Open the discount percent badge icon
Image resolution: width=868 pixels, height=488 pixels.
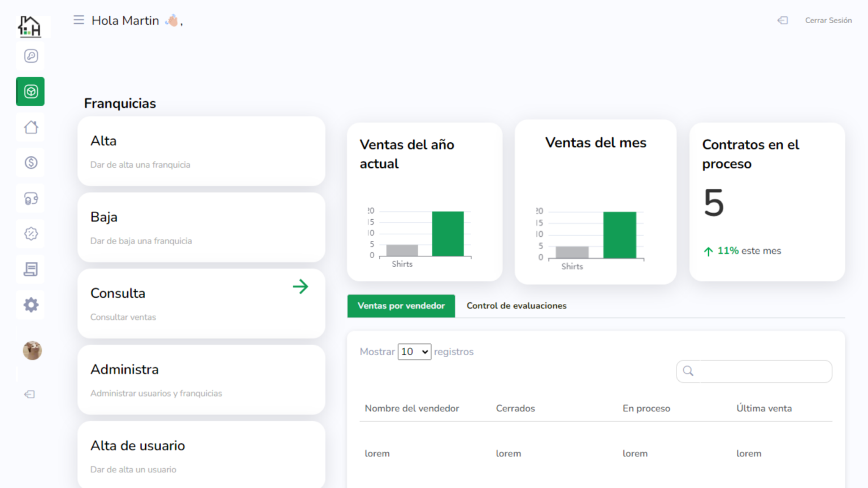[x=31, y=234]
